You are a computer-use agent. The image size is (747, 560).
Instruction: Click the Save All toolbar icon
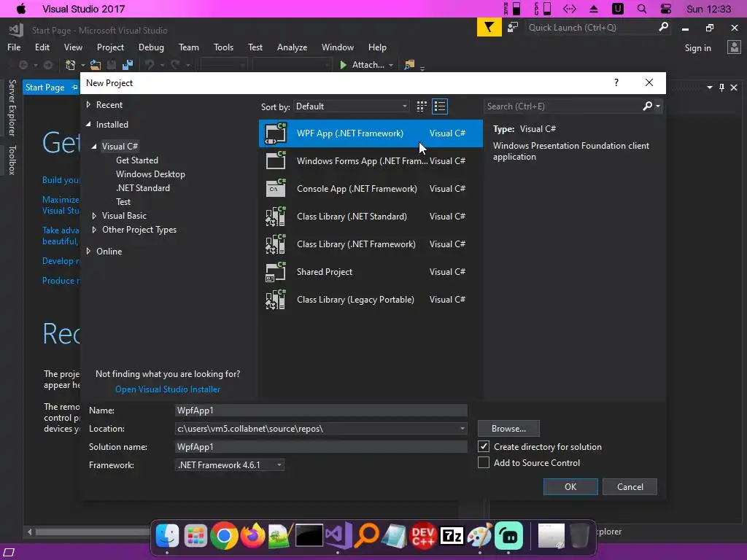(128, 65)
